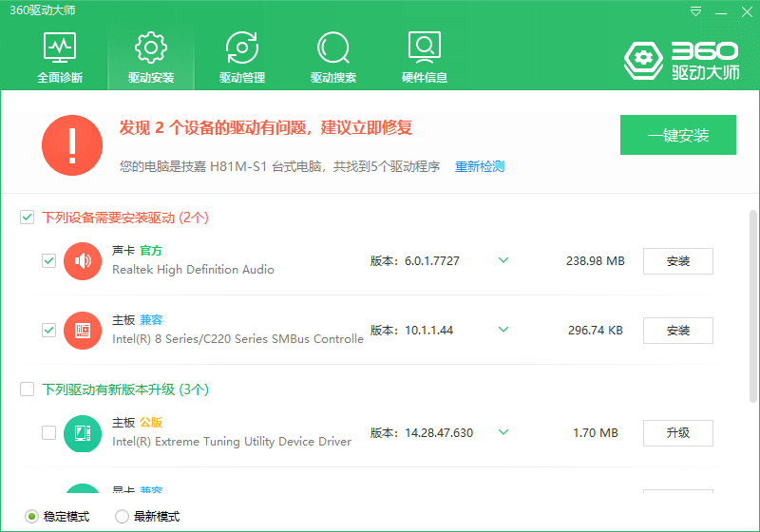The image size is (760, 532).
Task: Switch to the 驱动安装 tab label
Action: 151,78
